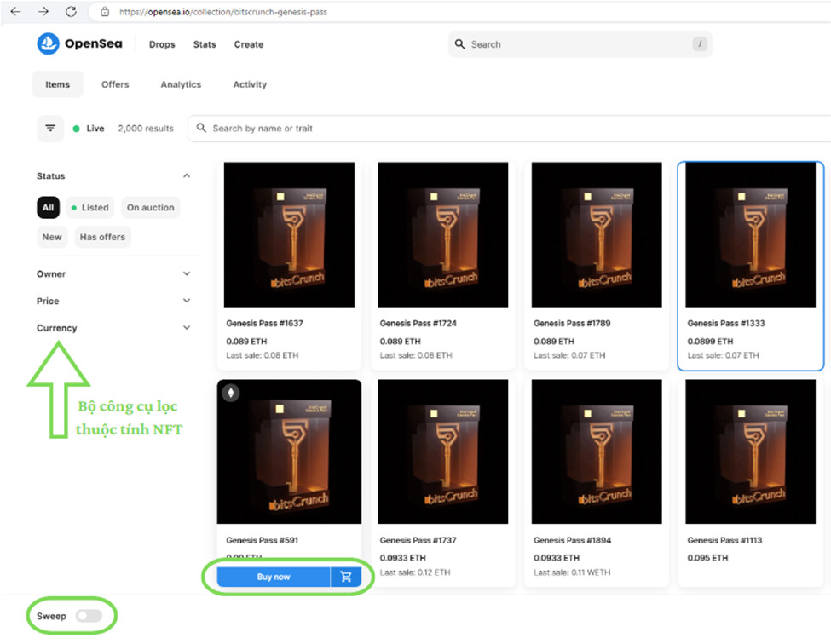Viewport: 831px width, 644px height.
Task: Click the Genesis Pass #1789 title
Action: click(572, 323)
